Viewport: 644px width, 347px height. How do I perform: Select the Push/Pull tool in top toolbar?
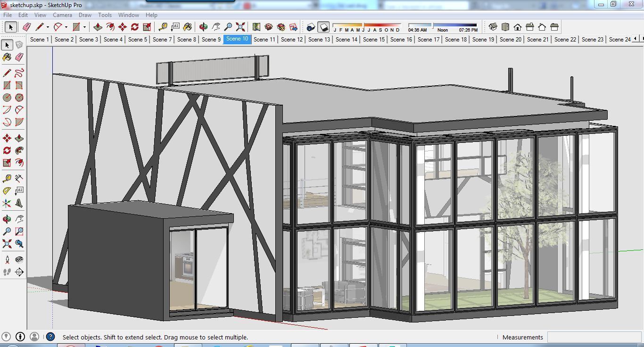98,27
